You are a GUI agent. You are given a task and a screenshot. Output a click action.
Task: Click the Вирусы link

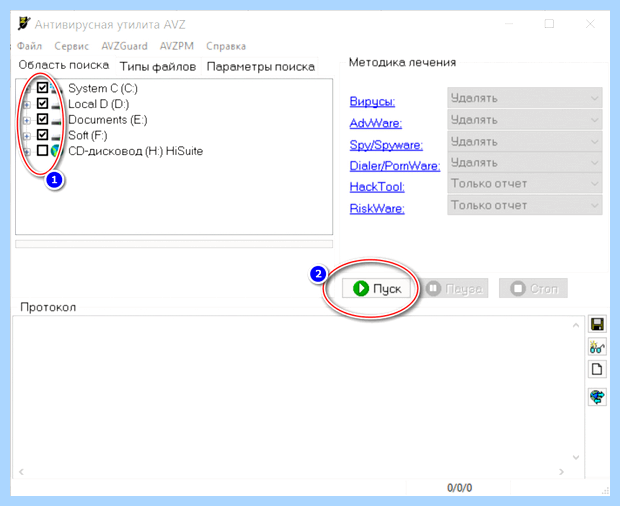click(x=372, y=102)
